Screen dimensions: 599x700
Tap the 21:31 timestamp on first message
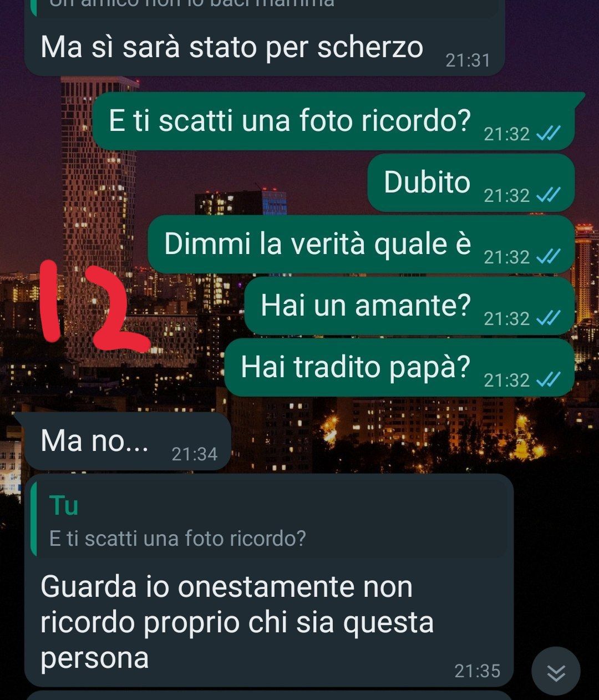pyautogui.click(x=468, y=60)
